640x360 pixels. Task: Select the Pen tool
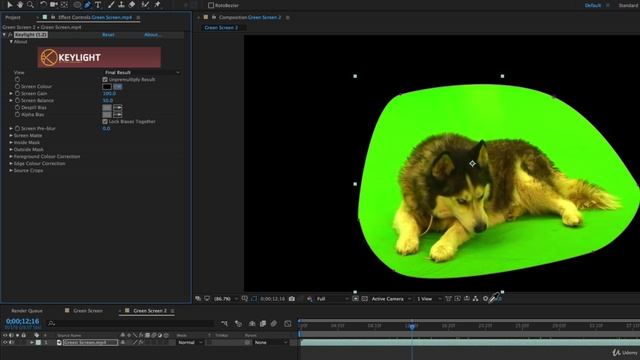point(87,4)
